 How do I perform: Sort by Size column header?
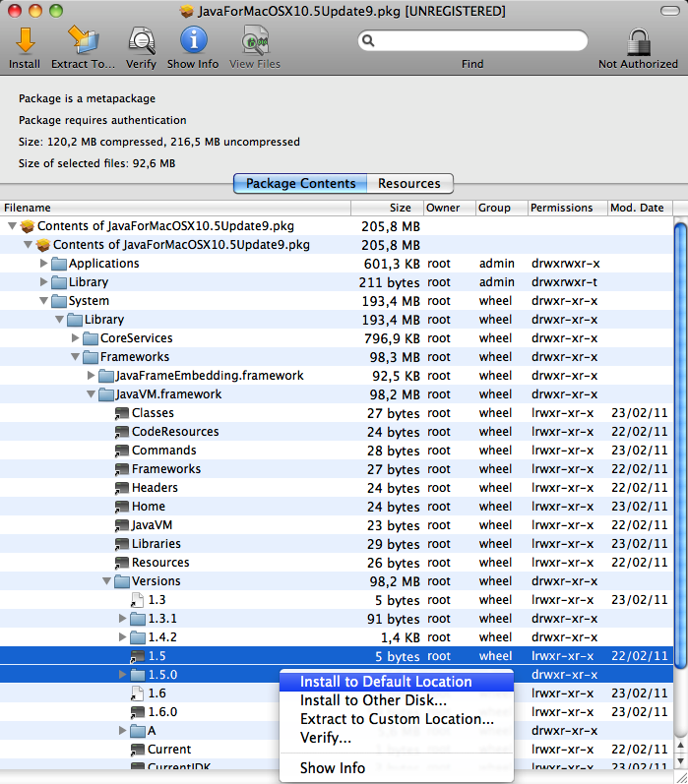[x=387, y=208]
